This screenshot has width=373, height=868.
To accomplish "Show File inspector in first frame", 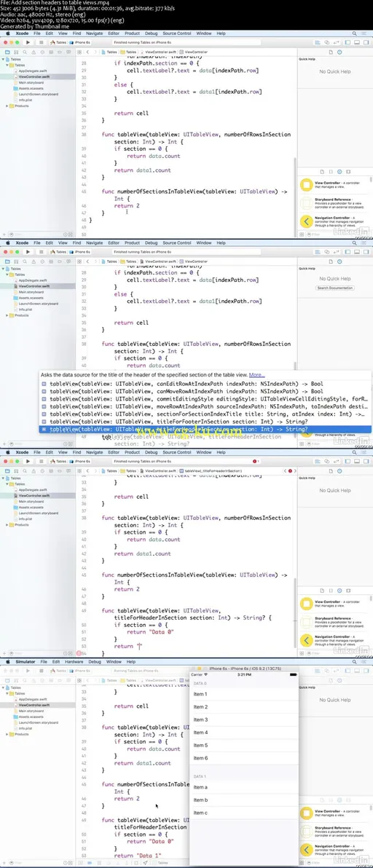I will [x=331, y=52].
